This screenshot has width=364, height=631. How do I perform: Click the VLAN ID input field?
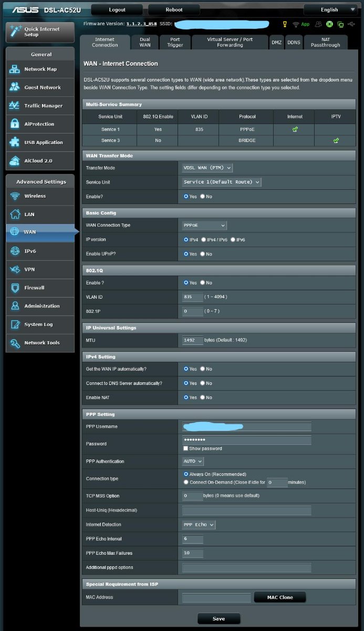click(192, 297)
